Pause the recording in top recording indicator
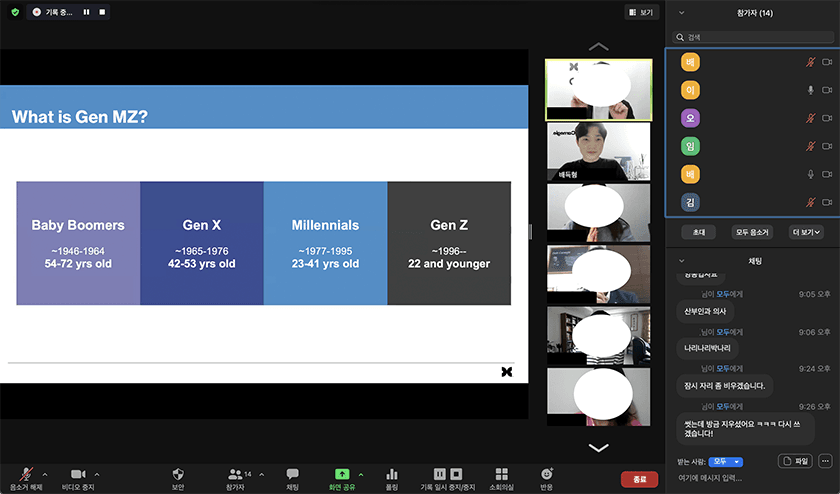The image size is (840, 494). point(86,12)
